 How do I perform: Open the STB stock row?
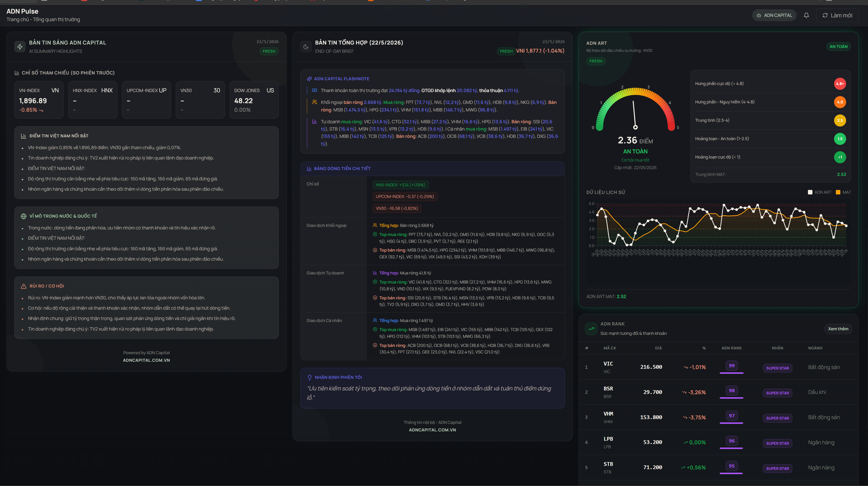click(718, 467)
